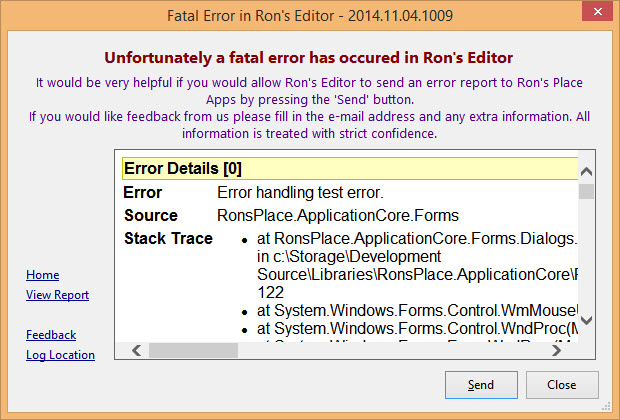Click the 'Unfortunately a fatal error has occured' heading
The image size is (620, 420).
[x=308, y=58]
